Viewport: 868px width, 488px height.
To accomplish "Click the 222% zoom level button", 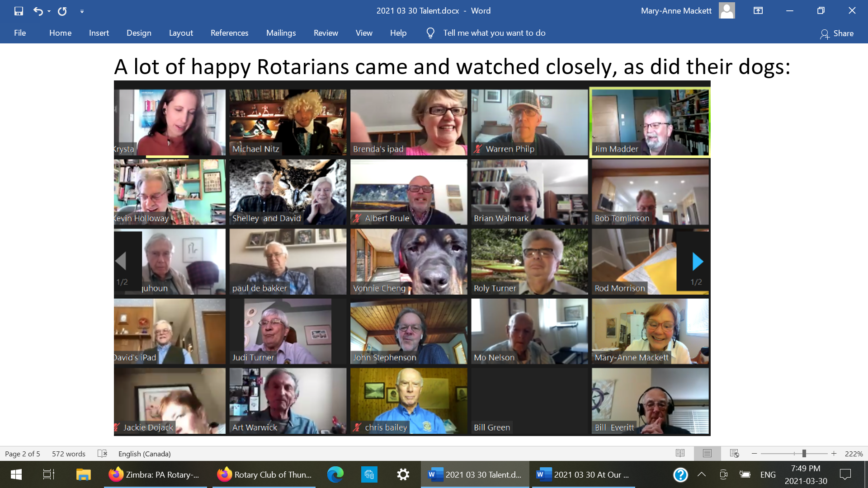I will coord(854,454).
